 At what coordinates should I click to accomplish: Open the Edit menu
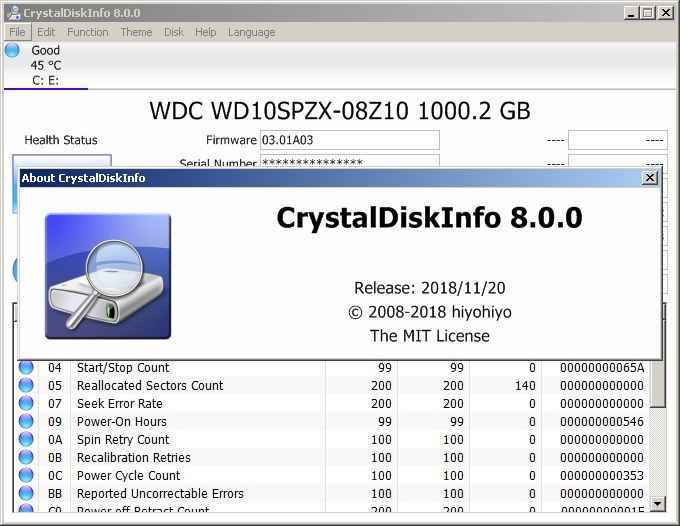(x=46, y=32)
